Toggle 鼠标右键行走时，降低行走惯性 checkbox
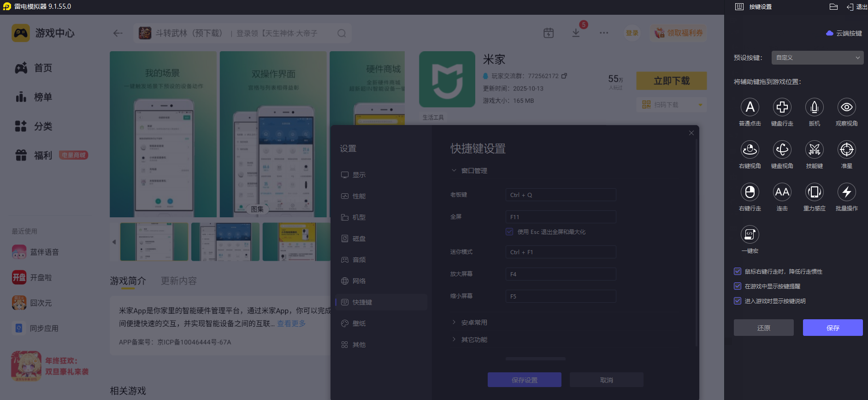Image resolution: width=868 pixels, height=400 pixels. [x=738, y=271]
